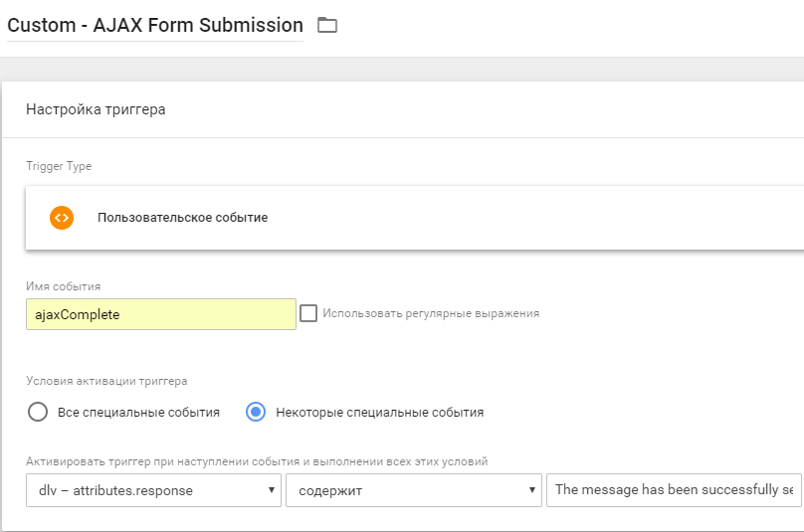Click the trigger name title field
Screen dimensions: 804x532
coord(155,25)
